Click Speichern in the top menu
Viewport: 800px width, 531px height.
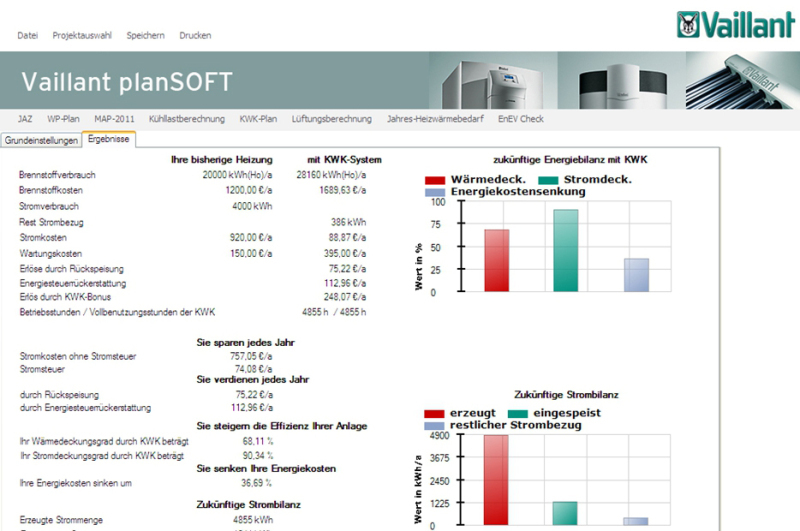145,35
